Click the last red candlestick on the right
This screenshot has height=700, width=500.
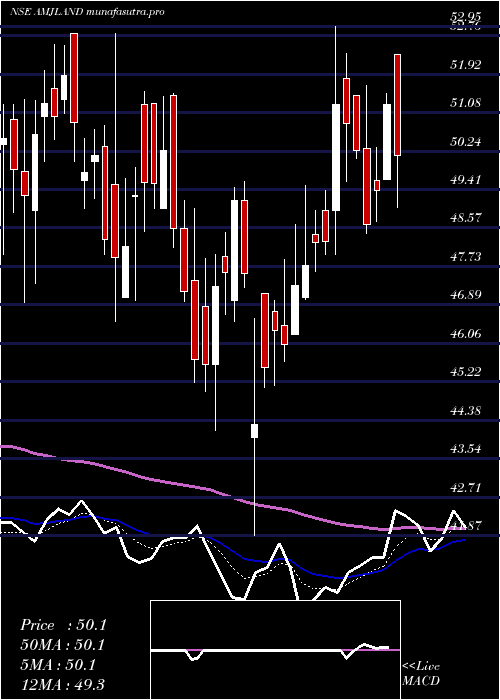397,105
